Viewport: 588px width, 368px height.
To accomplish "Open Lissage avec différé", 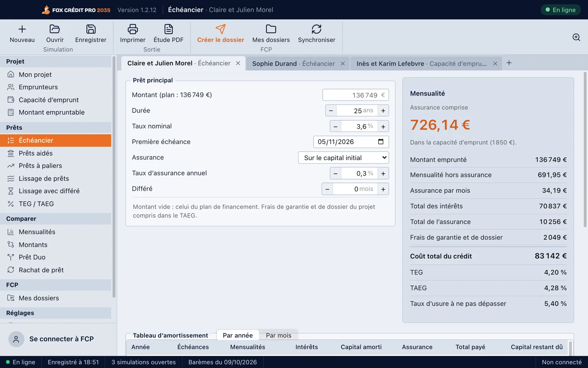I will pyautogui.click(x=56, y=191).
